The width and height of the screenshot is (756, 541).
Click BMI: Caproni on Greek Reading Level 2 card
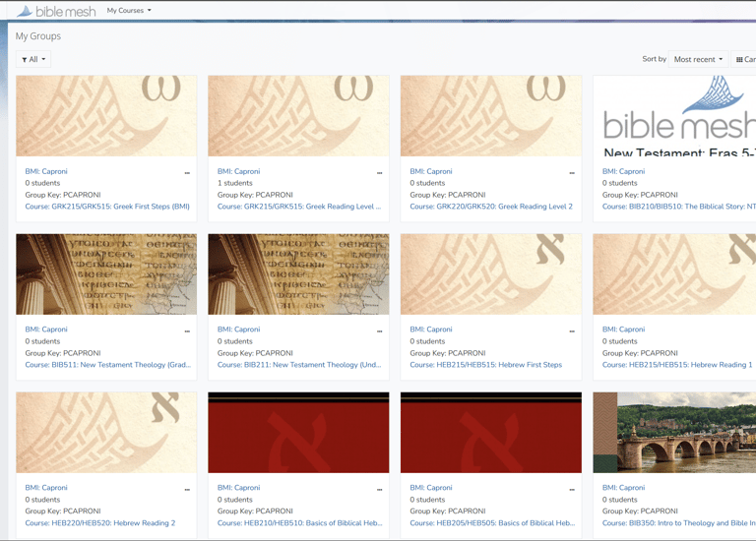click(x=431, y=171)
